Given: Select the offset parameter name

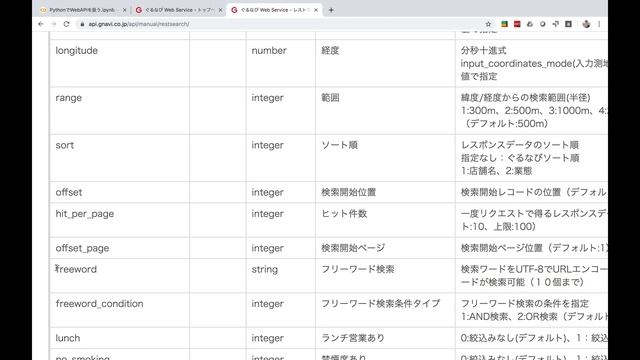Looking at the screenshot, I should click(69, 192).
